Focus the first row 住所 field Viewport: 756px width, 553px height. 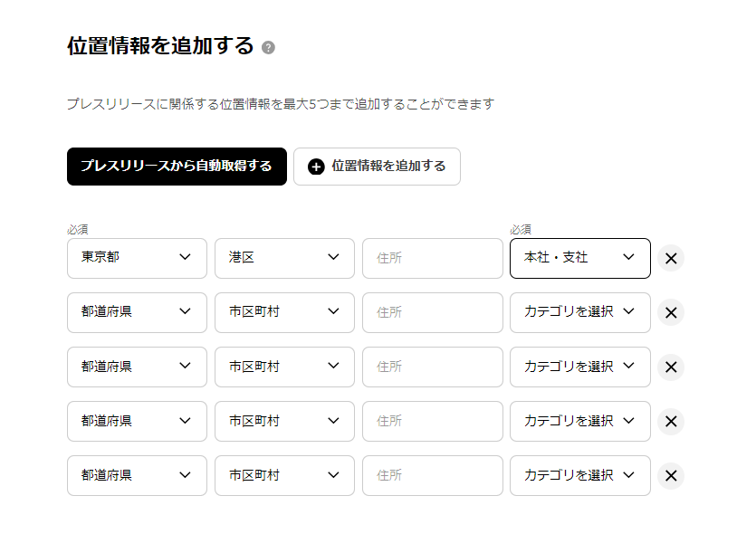click(432, 258)
